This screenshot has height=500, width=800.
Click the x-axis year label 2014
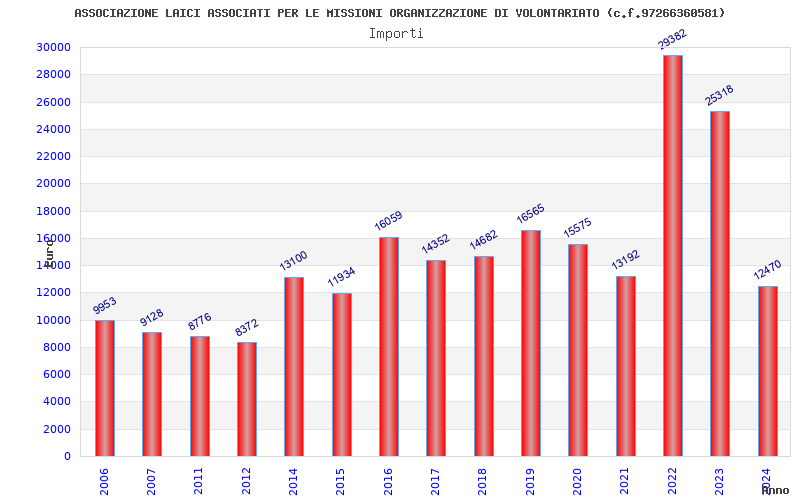(293, 482)
